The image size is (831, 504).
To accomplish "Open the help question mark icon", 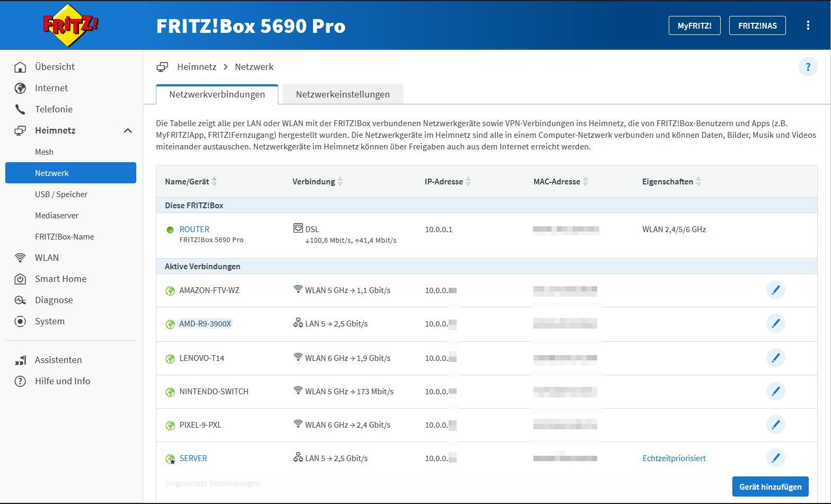I will pyautogui.click(x=808, y=67).
